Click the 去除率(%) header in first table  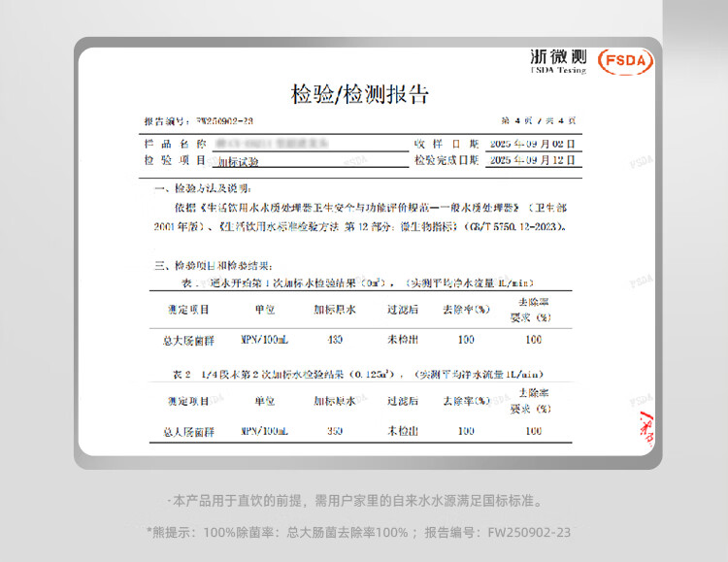point(465,310)
